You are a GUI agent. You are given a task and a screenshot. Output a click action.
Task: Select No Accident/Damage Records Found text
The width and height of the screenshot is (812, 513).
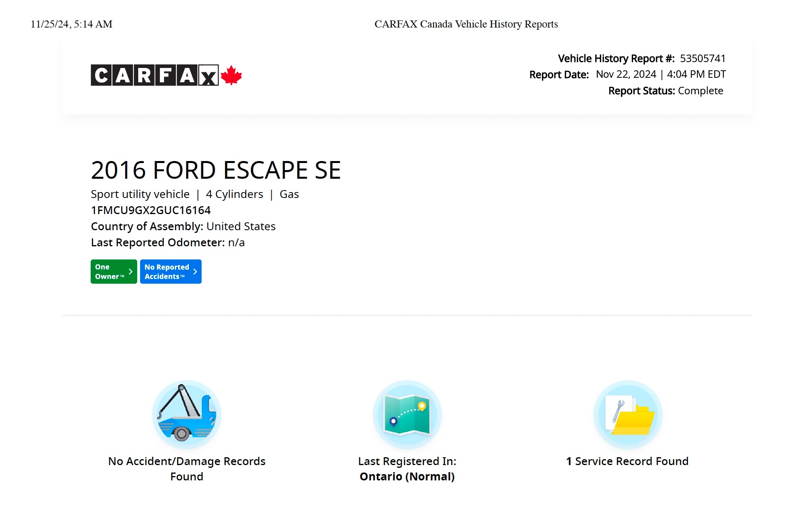click(x=187, y=469)
